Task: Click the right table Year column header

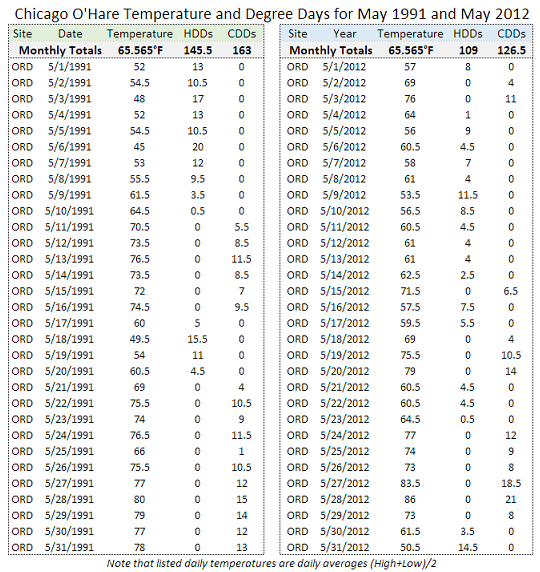Action: 344,34
